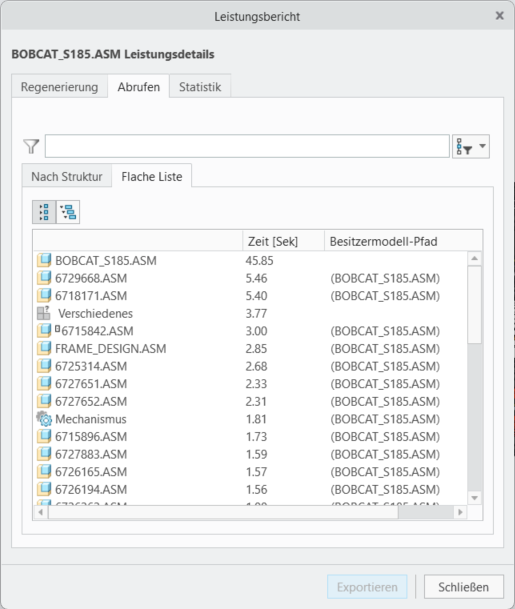Click the Verschiedenes grid question icon
Viewport: 515px width, 609px height.
pyautogui.click(x=43, y=313)
